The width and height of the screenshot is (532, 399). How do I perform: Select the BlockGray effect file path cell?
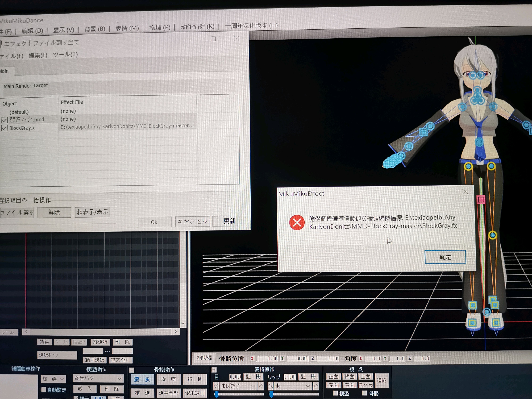127,126
